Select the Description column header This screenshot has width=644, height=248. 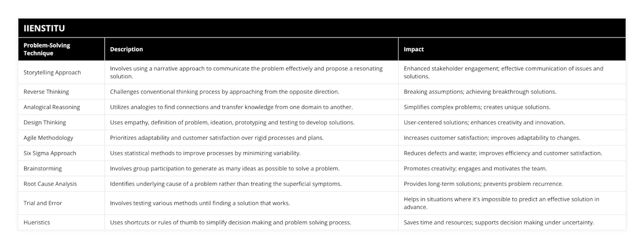coord(127,49)
